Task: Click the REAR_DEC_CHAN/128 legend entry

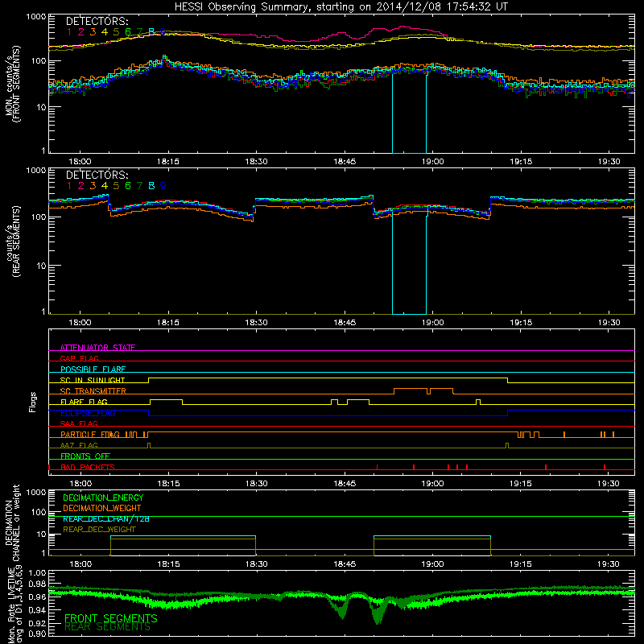Action: [x=106, y=518]
